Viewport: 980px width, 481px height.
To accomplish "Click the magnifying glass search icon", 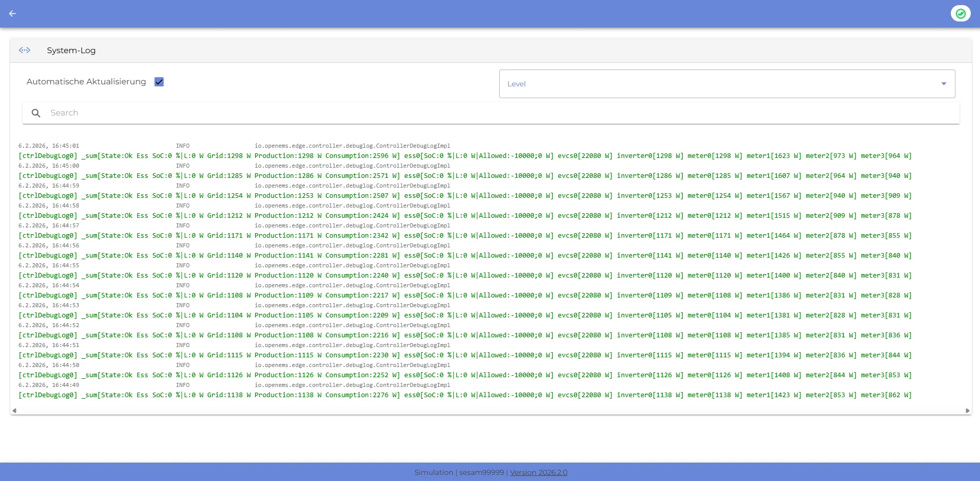I will pos(36,113).
